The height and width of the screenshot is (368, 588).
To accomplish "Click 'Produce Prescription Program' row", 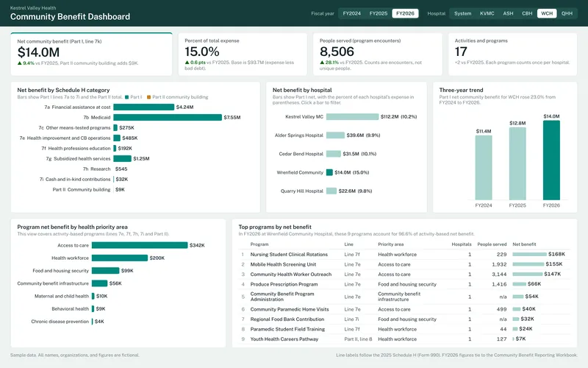I will 404,284.
